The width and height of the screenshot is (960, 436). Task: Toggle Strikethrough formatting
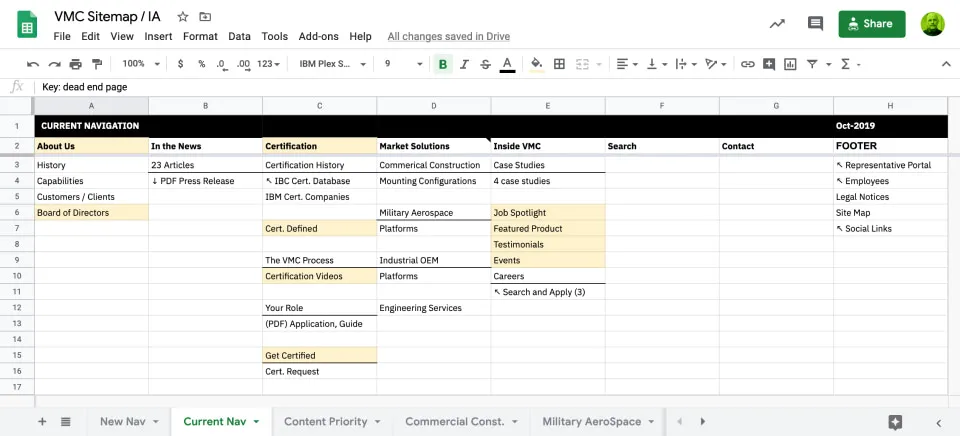486,64
